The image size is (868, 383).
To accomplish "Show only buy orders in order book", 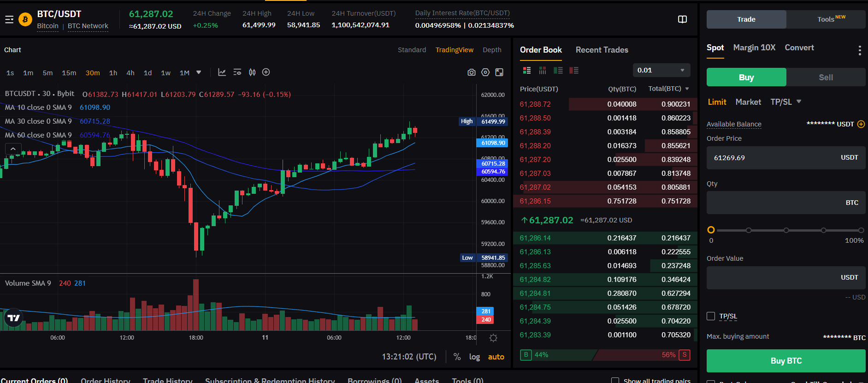I will coord(558,70).
